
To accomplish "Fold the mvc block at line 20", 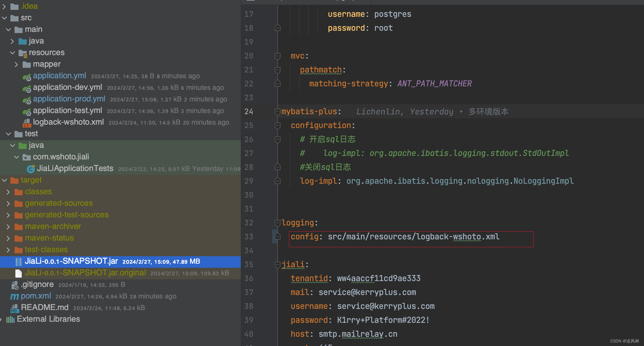I will point(278,56).
